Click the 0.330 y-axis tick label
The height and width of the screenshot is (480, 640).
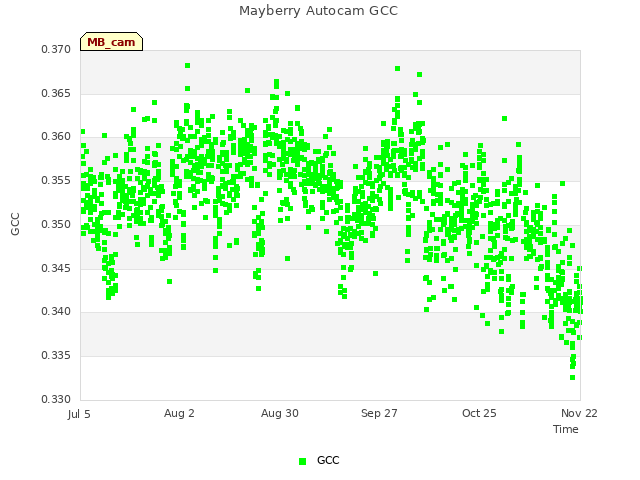pyautogui.click(x=56, y=399)
